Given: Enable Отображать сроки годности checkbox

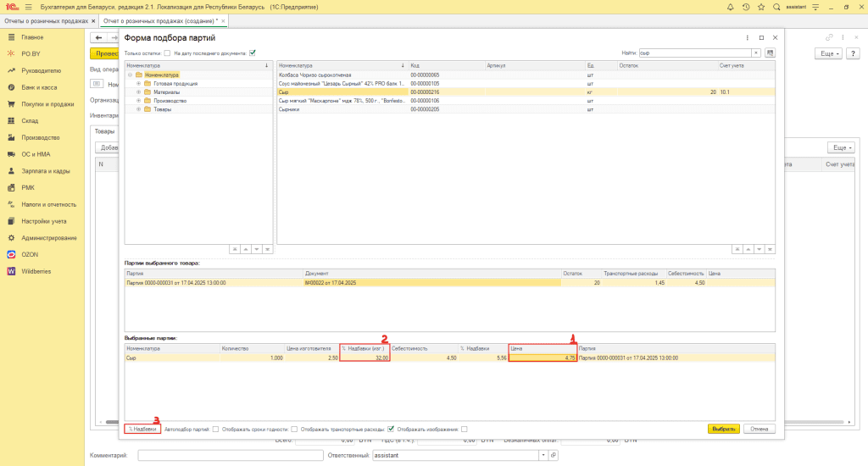Looking at the screenshot, I should point(294,429).
